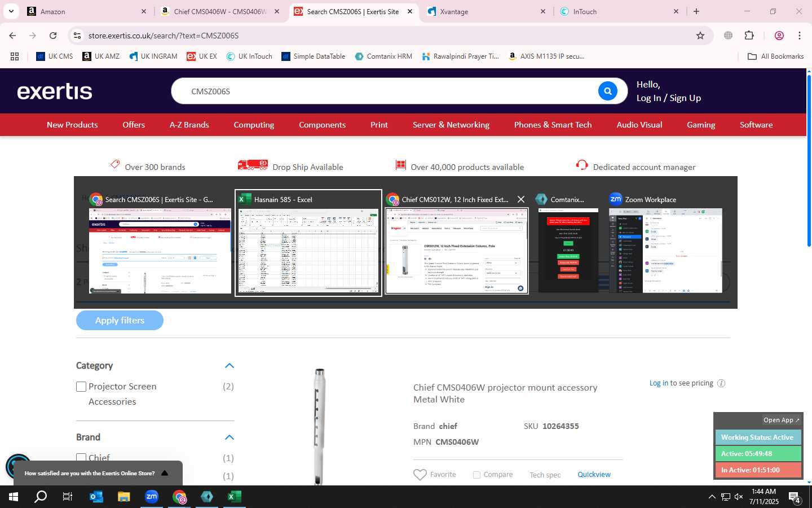The image size is (812, 508).
Task: Open the Chrome extensions puzzle icon
Action: coord(749,36)
